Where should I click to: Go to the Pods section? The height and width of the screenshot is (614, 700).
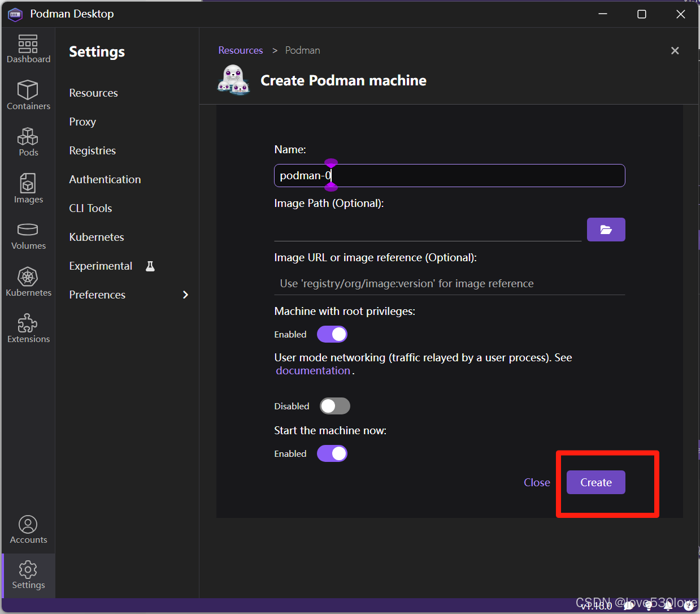coord(28,142)
